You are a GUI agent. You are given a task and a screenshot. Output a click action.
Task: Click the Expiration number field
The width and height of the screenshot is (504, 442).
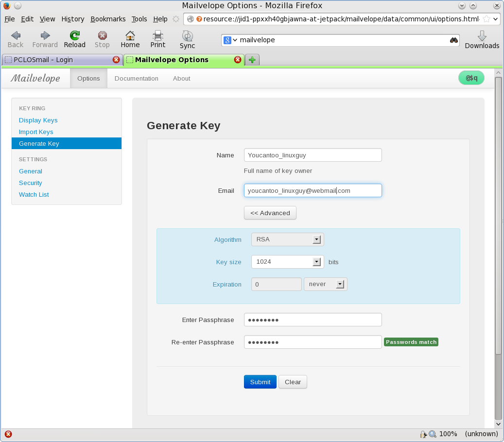pyautogui.click(x=277, y=284)
